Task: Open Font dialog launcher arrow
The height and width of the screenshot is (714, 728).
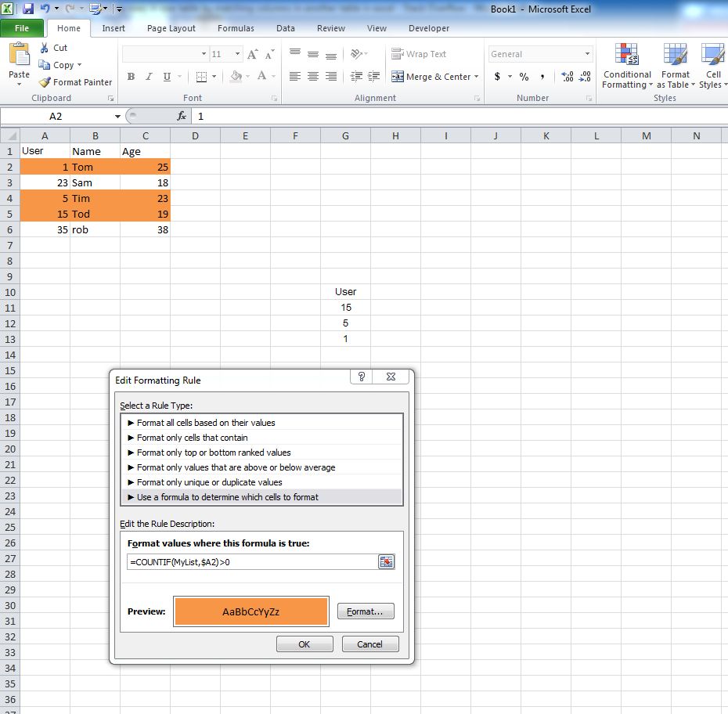Action: pyautogui.click(x=275, y=99)
